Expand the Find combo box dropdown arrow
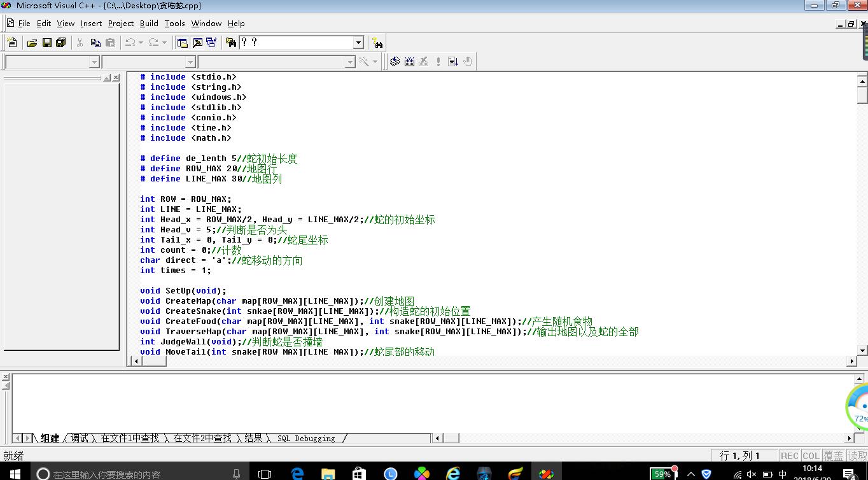Image resolution: width=868 pixels, height=480 pixels. click(x=358, y=43)
